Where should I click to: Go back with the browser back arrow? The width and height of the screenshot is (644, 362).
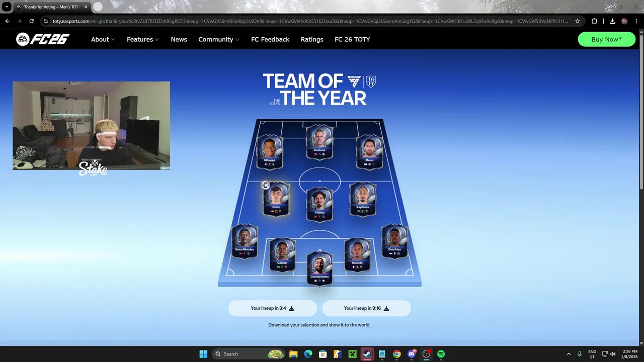tap(7, 21)
